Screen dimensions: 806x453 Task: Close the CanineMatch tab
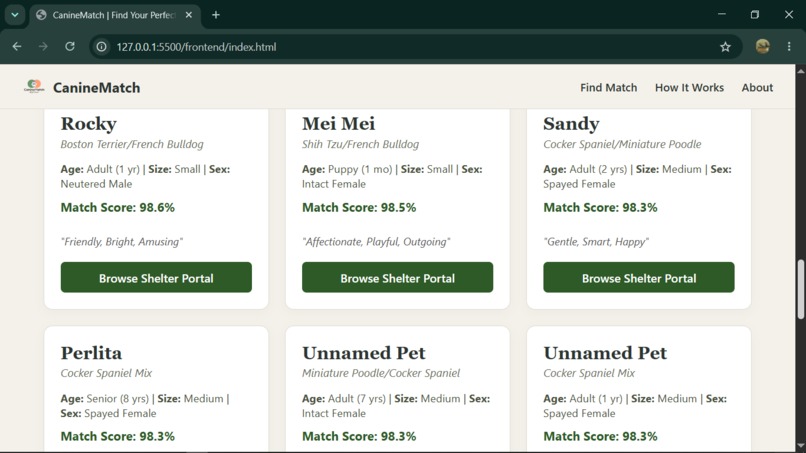tap(189, 15)
